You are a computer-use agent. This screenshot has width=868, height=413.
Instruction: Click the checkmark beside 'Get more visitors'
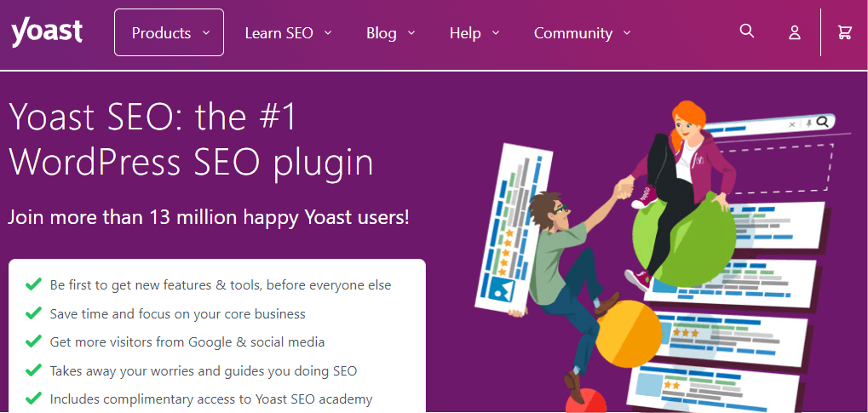click(x=34, y=341)
